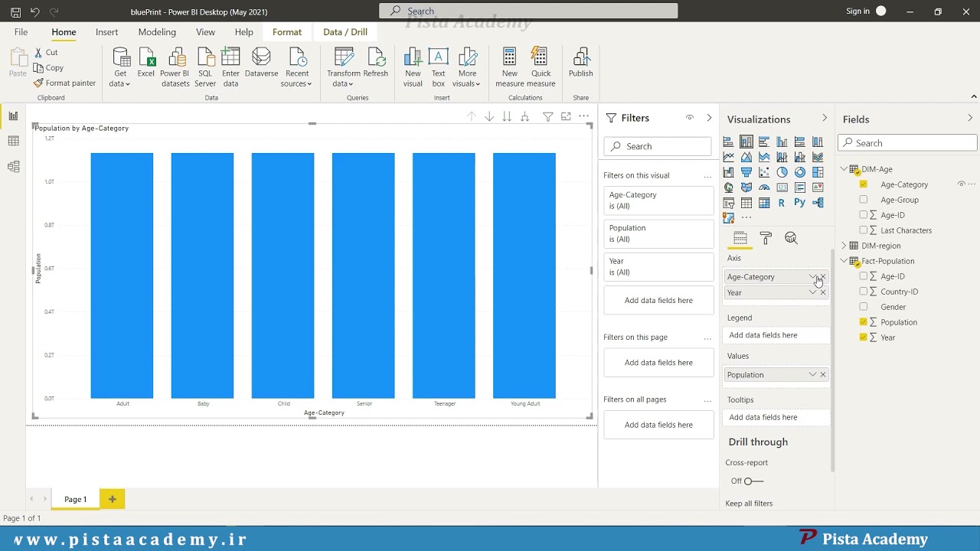Click Format painter in Clipboard group
Screen dimensions: 980x551
pyautogui.click(x=65, y=83)
